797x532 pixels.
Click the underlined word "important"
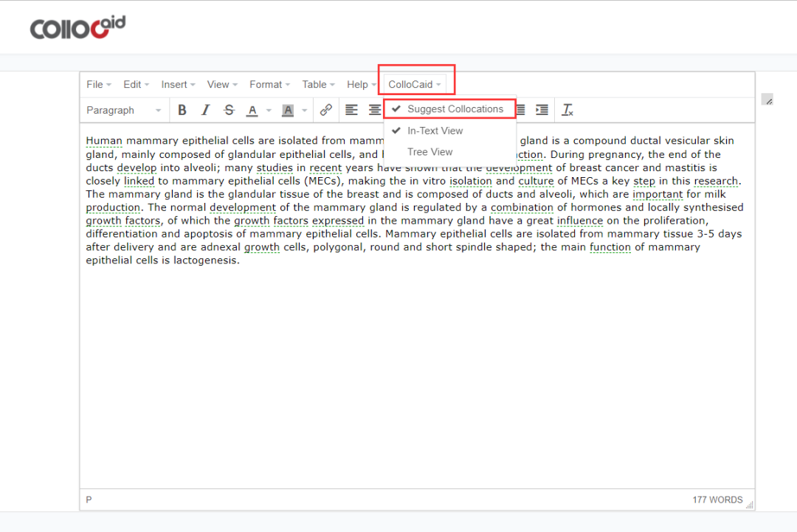click(658, 195)
